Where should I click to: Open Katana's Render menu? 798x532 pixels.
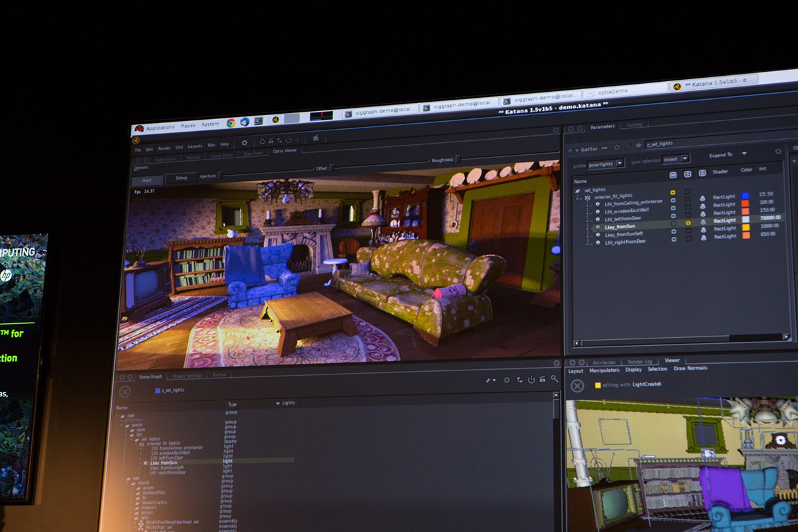tap(164, 148)
